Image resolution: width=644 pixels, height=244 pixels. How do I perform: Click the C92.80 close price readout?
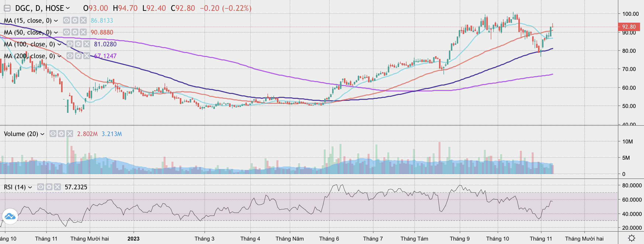tap(183, 8)
